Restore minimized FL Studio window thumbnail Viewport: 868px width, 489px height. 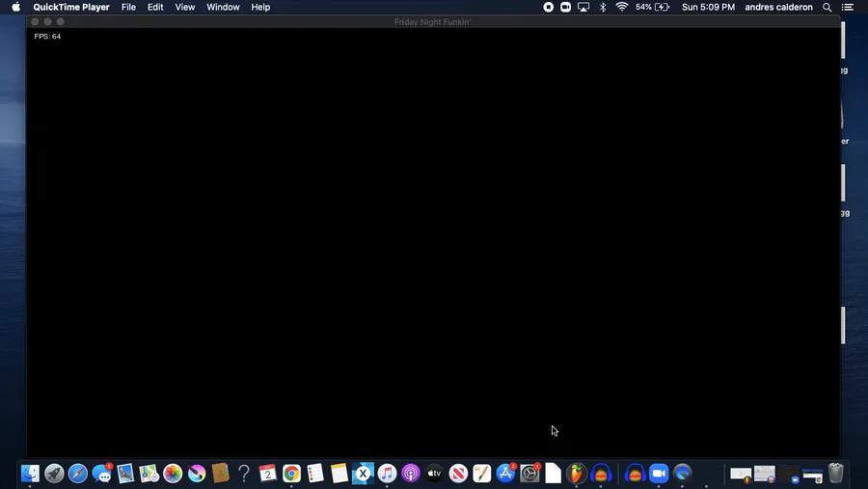click(741, 475)
